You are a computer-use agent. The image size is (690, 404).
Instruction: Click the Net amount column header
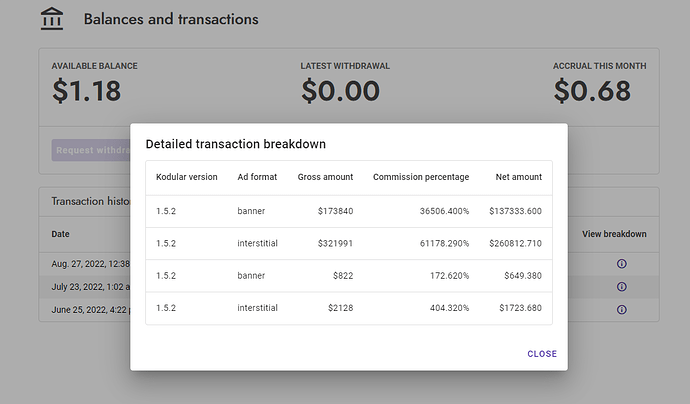pyautogui.click(x=518, y=177)
